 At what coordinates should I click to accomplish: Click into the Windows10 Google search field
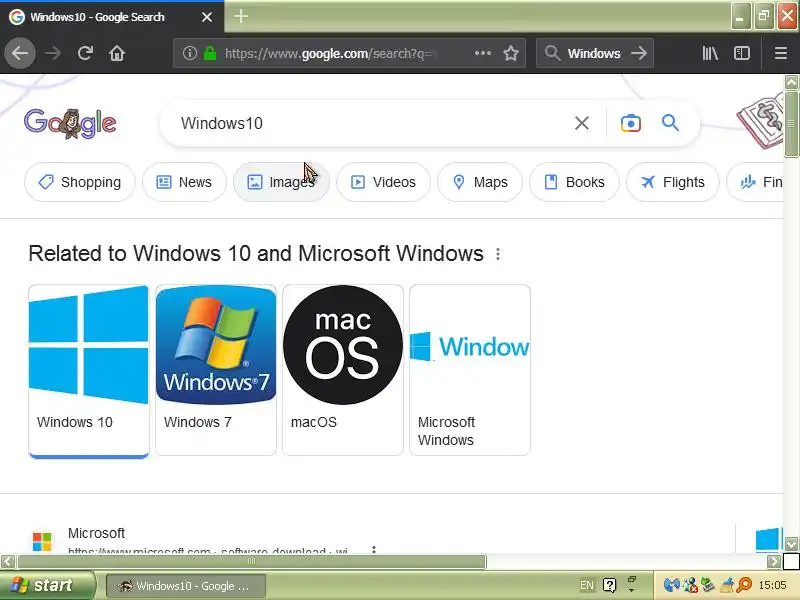372,123
